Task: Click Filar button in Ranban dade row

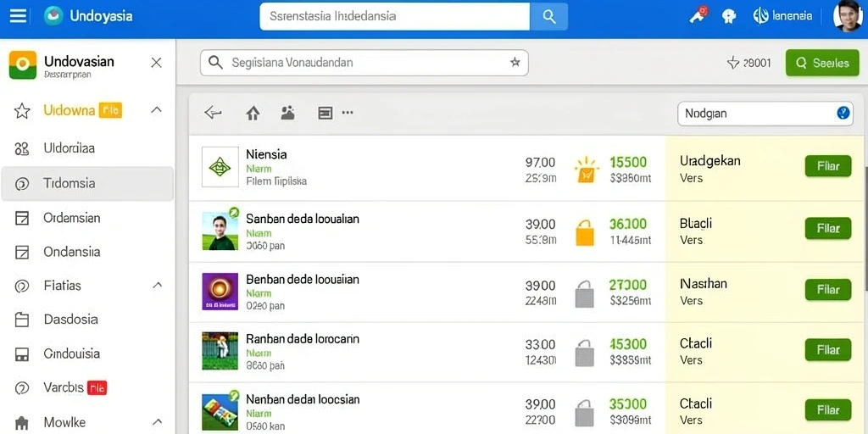Action: (827, 350)
